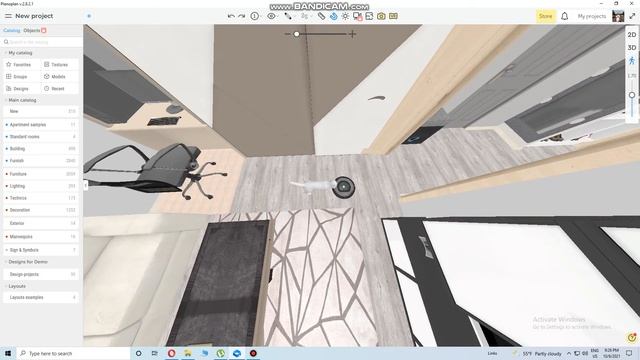Image resolution: width=640 pixels, height=360 pixels.
Task: Open the Store button
Action: tap(546, 16)
